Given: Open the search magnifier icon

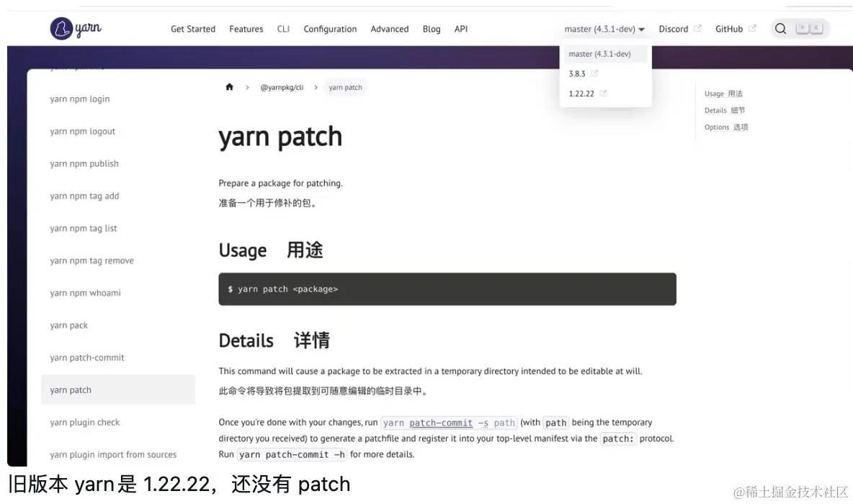Looking at the screenshot, I should [x=780, y=29].
